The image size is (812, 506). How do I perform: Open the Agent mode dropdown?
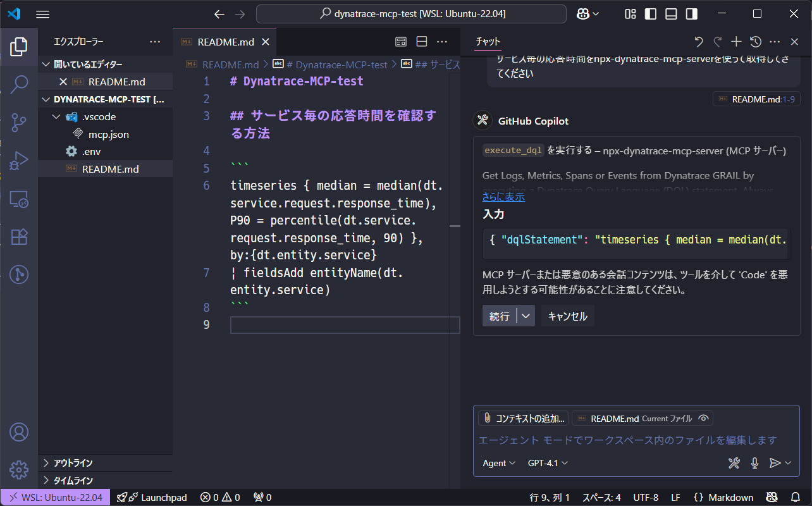(498, 463)
